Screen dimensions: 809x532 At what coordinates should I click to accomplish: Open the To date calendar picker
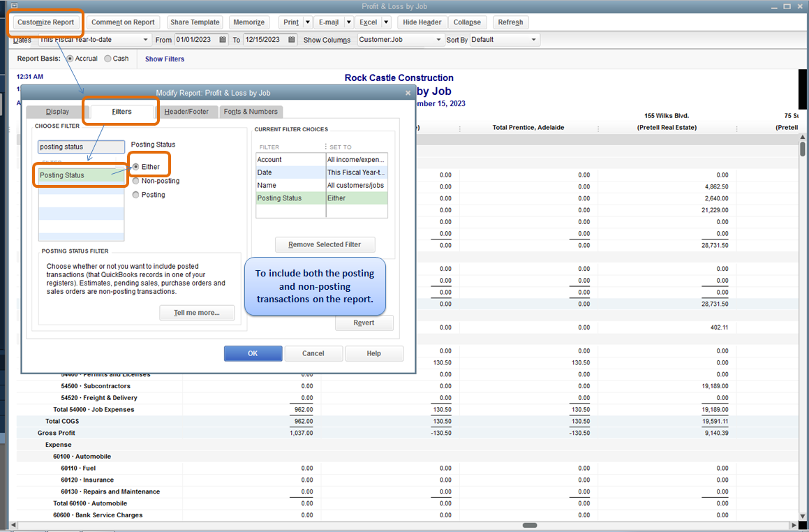[293, 40]
